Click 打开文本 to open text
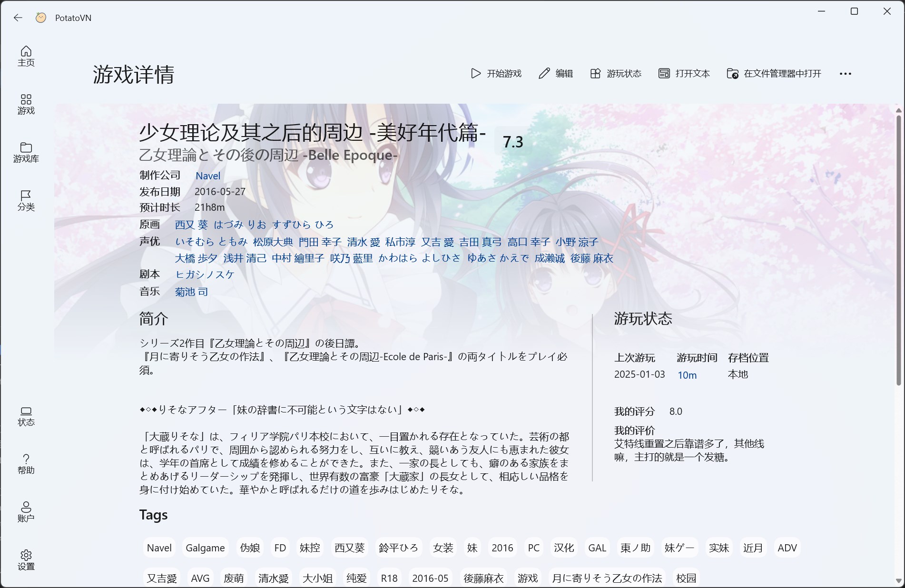 pyautogui.click(x=684, y=73)
